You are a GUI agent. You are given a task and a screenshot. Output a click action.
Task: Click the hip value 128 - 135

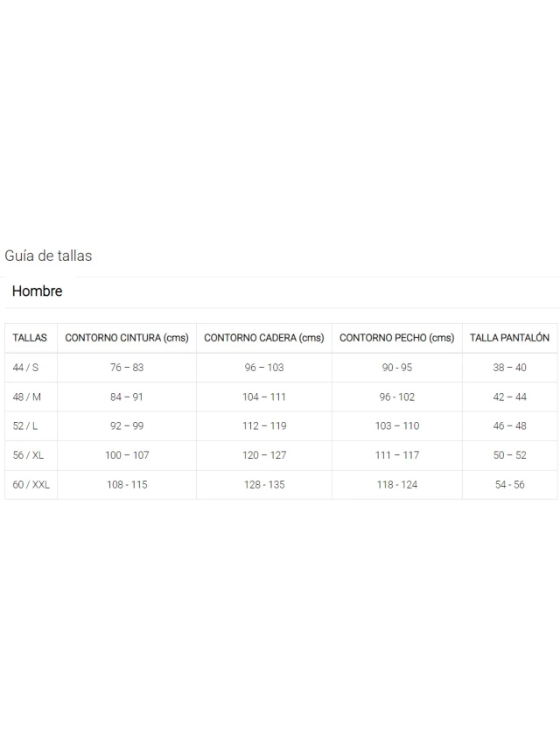click(264, 485)
